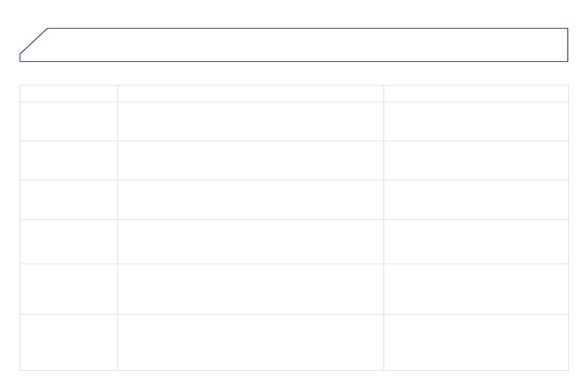Click first body row, middle column cell

click(x=250, y=121)
